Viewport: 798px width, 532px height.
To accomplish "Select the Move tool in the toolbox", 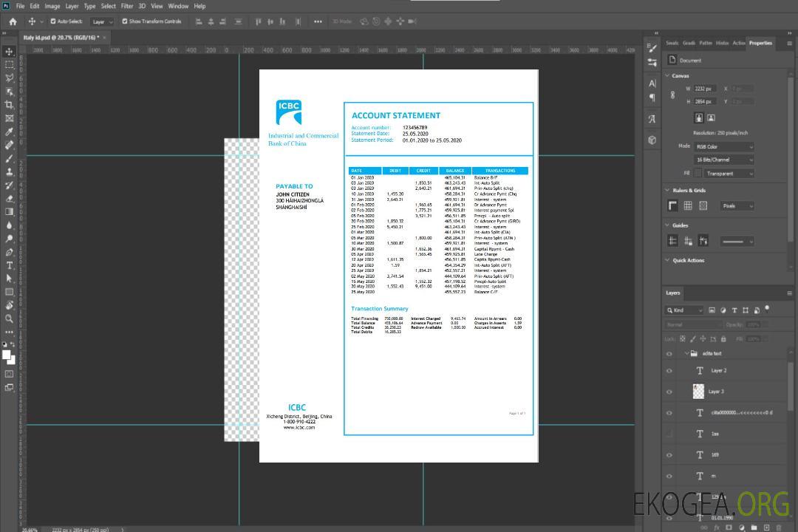I will tap(9, 51).
